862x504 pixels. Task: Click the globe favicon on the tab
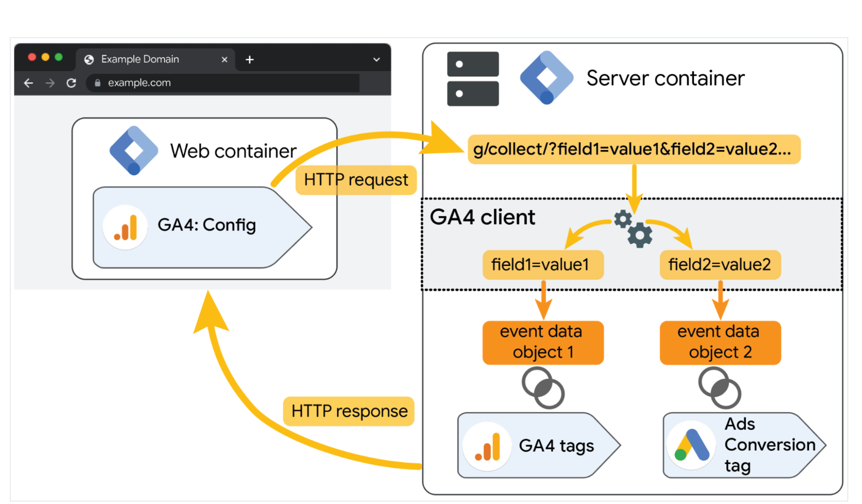point(89,60)
